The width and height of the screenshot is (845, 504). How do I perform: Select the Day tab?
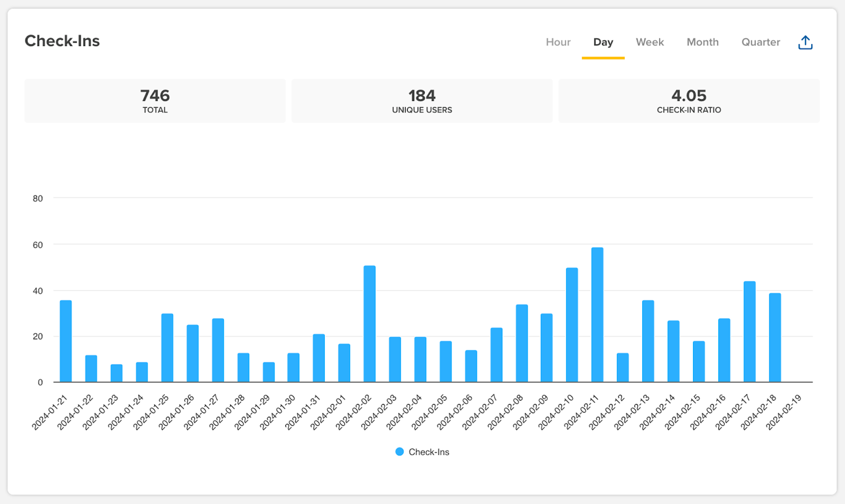point(603,42)
